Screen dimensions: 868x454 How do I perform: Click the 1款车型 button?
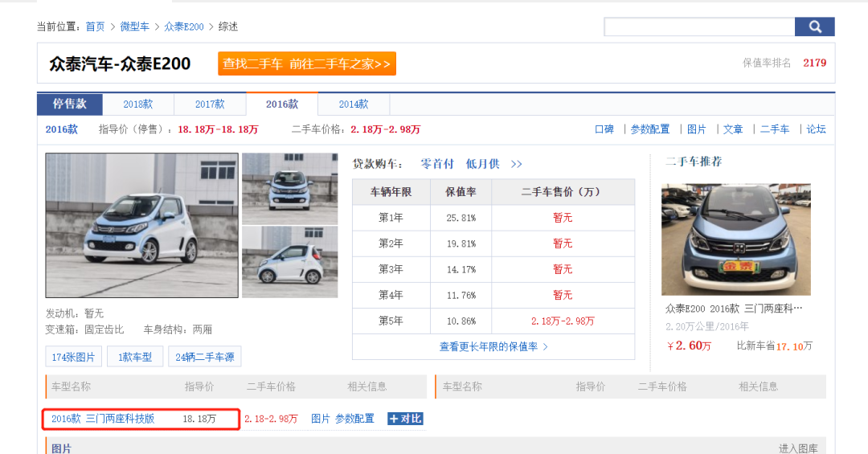(135, 357)
